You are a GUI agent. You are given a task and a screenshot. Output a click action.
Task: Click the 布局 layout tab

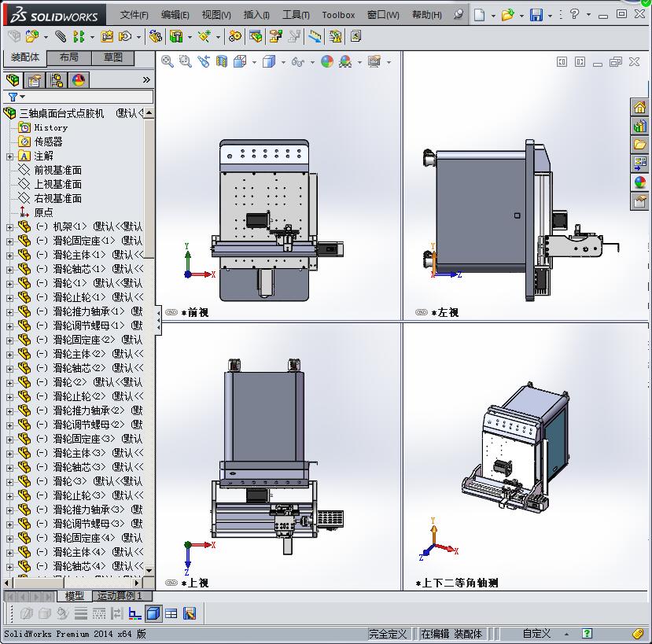[x=69, y=57]
